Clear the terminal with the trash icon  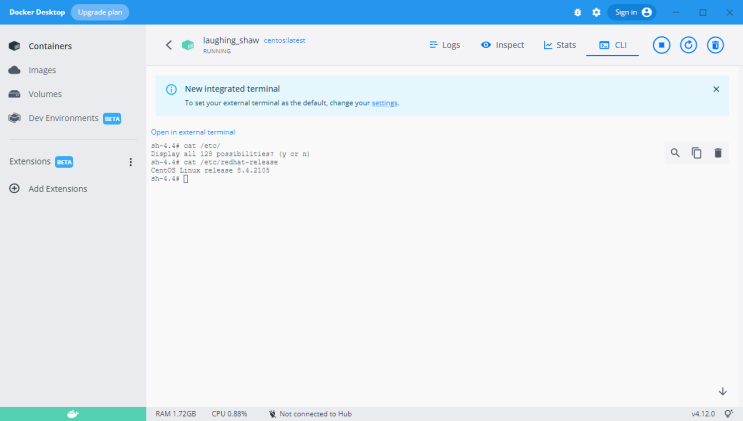coord(718,153)
